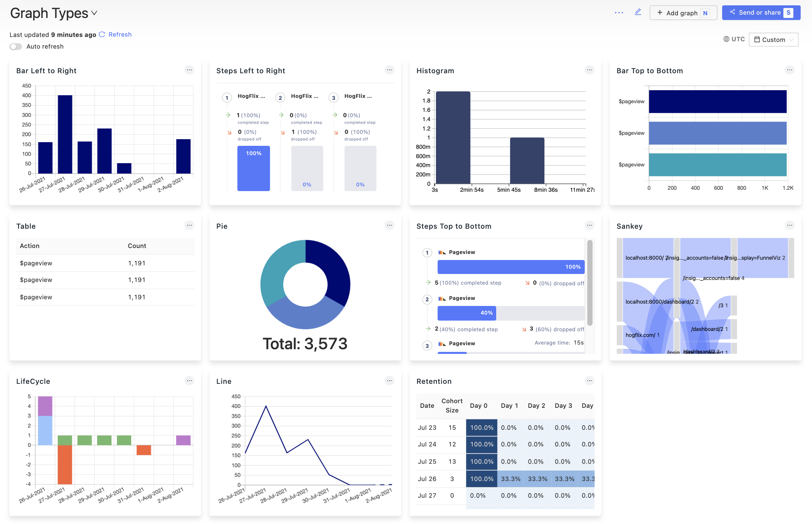Open options menu on Histogram card
Image resolution: width=812 pixels, height=524 pixels.
tap(589, 70)
